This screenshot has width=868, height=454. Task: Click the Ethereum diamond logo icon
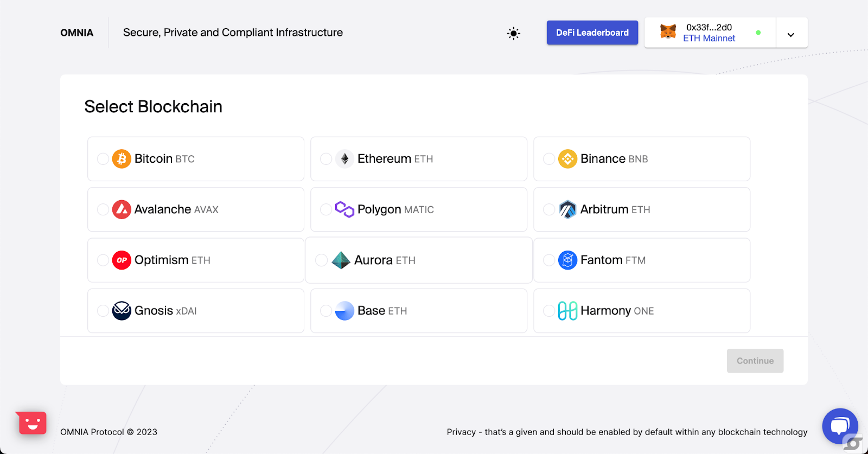coord(344,159)
